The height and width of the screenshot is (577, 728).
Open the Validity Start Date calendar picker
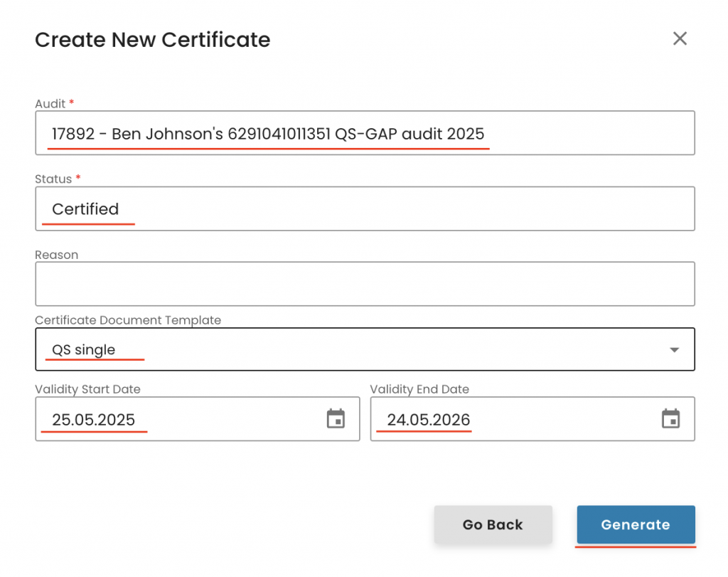(336, 419)
